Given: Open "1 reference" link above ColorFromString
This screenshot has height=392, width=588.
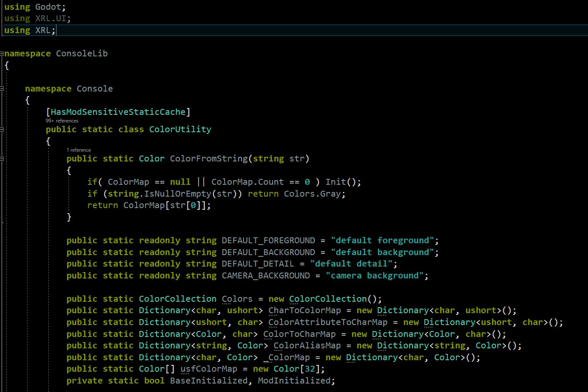Looking at the screenshot, I should pyautogui.click(x=79, y=150).
